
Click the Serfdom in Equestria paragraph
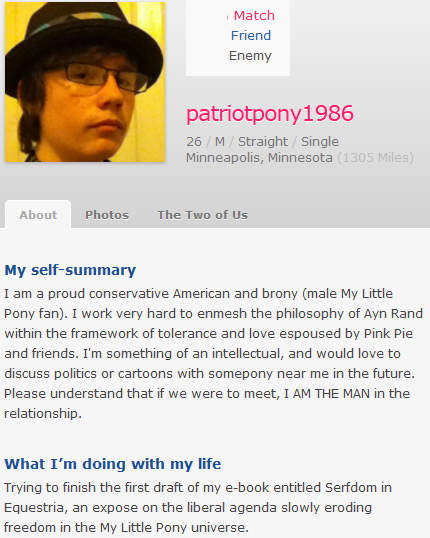point(198,507)
